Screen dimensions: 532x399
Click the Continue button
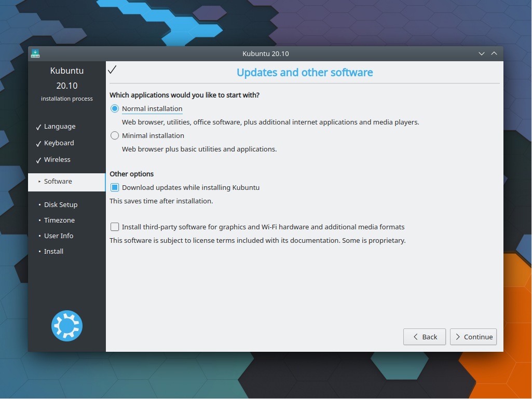click(x=473, y=337)
